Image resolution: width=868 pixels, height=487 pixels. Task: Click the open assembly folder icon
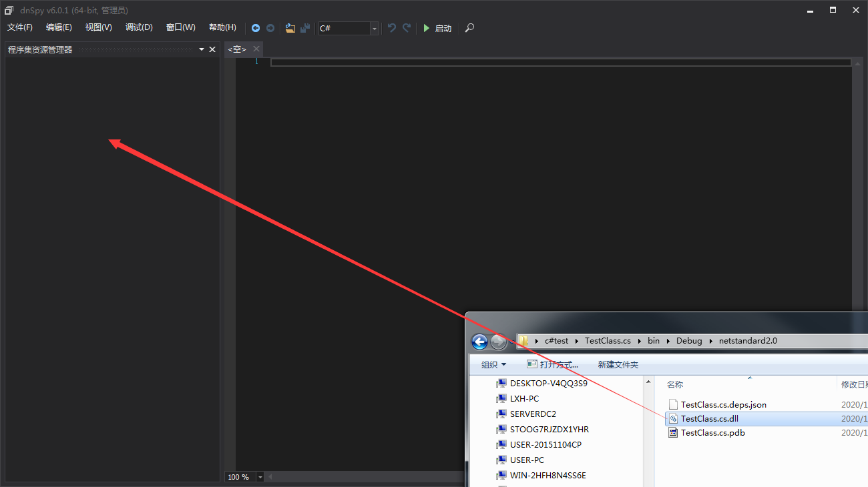[x=290, y=28]
